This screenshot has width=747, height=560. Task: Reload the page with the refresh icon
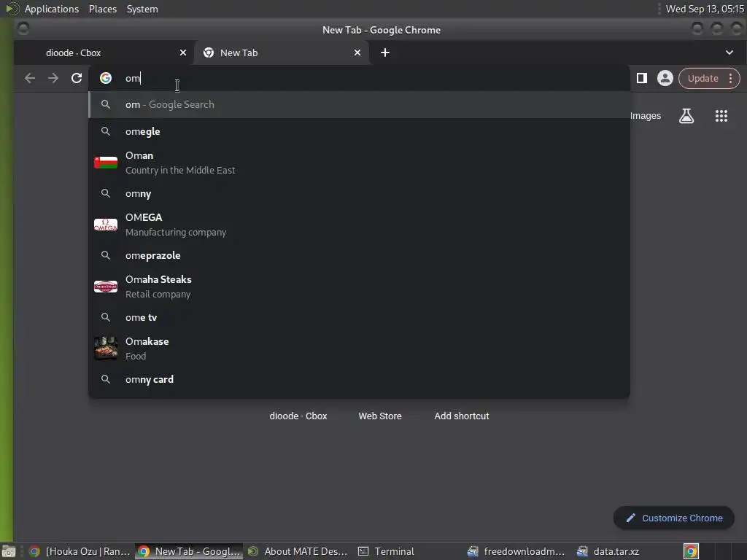click(77, 78)
